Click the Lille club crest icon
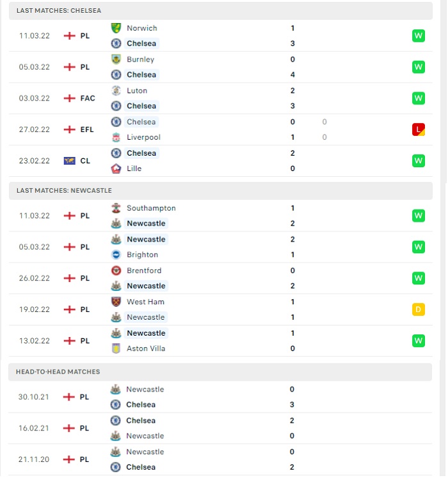The image size is (448, 485). point(116,169)
